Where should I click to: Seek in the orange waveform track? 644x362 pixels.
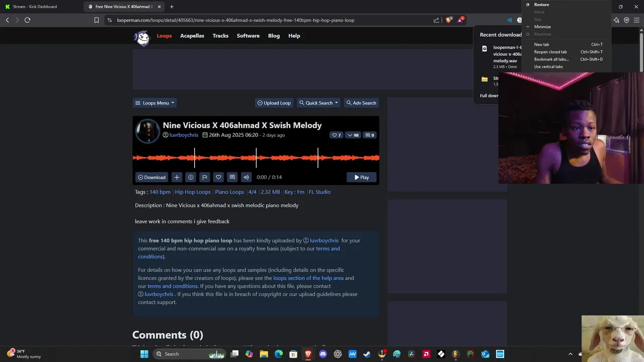[x=256, y=158]
